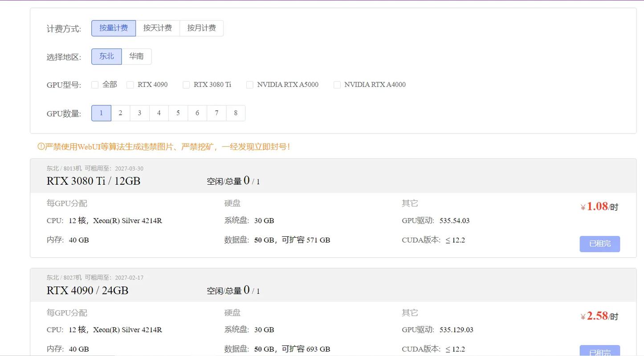Click 可扩容 571 GB data disk text

tap(306, 240)
